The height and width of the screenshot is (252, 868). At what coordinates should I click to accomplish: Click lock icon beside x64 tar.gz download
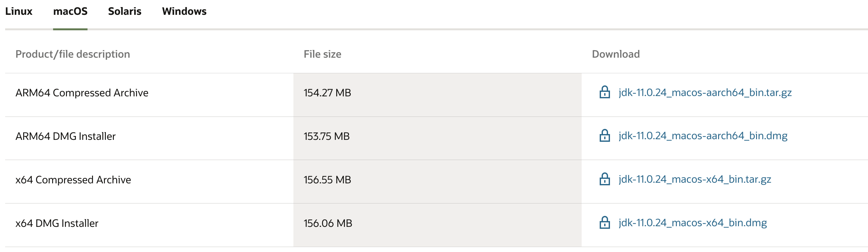point(605,179)
